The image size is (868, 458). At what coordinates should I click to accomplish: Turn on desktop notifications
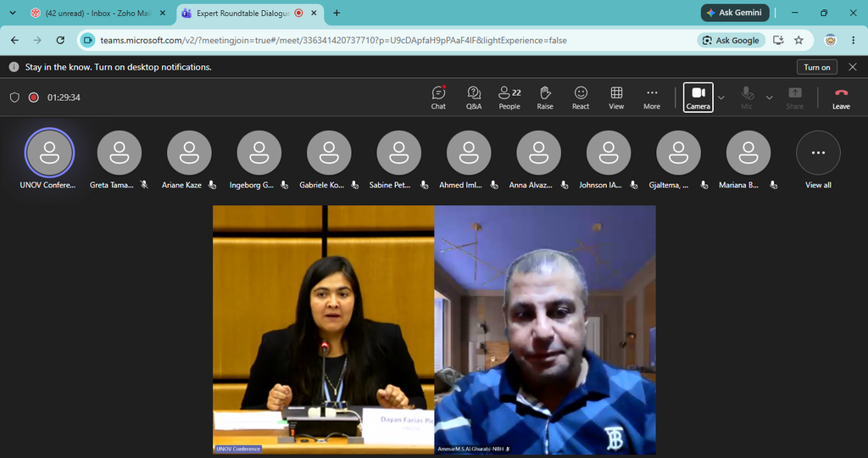[x=816, y=67]
